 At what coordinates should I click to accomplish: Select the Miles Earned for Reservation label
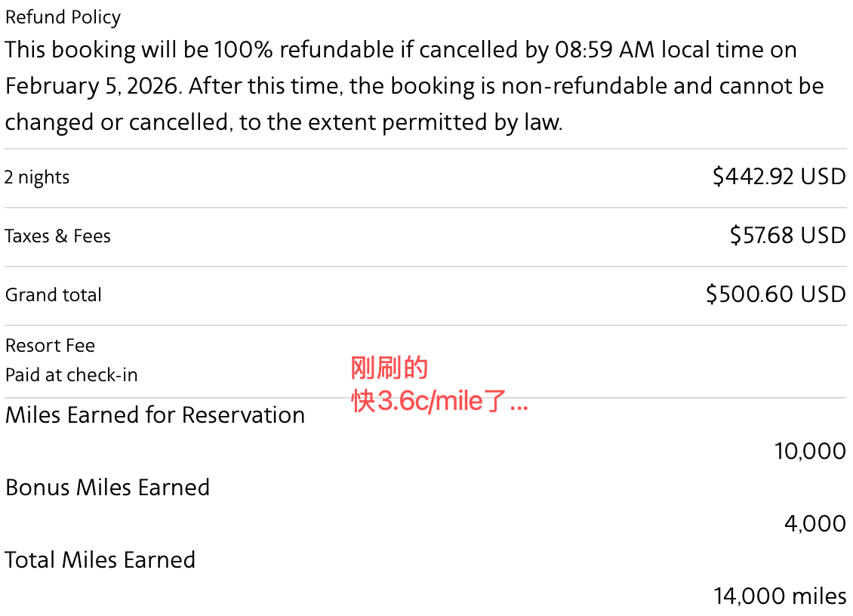click(x=155, y=415)
